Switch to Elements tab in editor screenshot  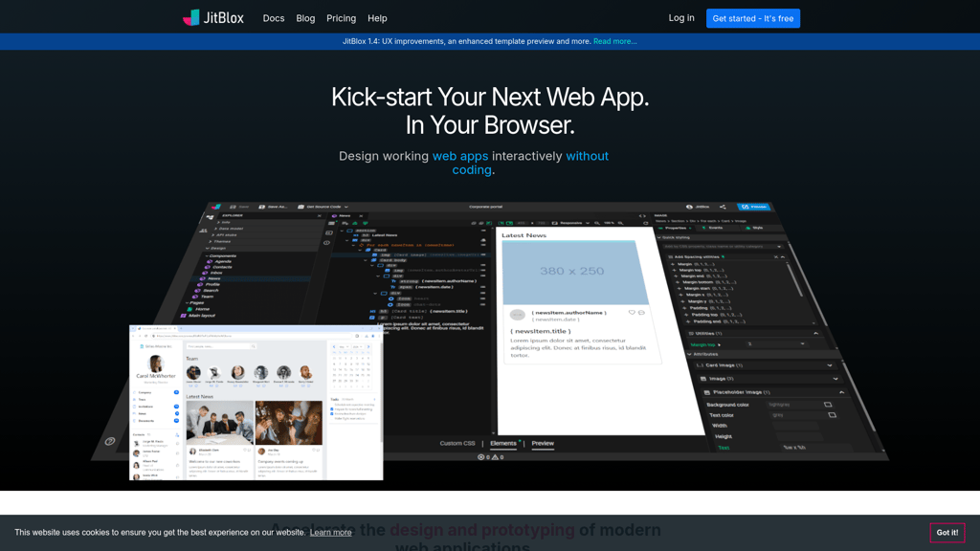point(503,444)
